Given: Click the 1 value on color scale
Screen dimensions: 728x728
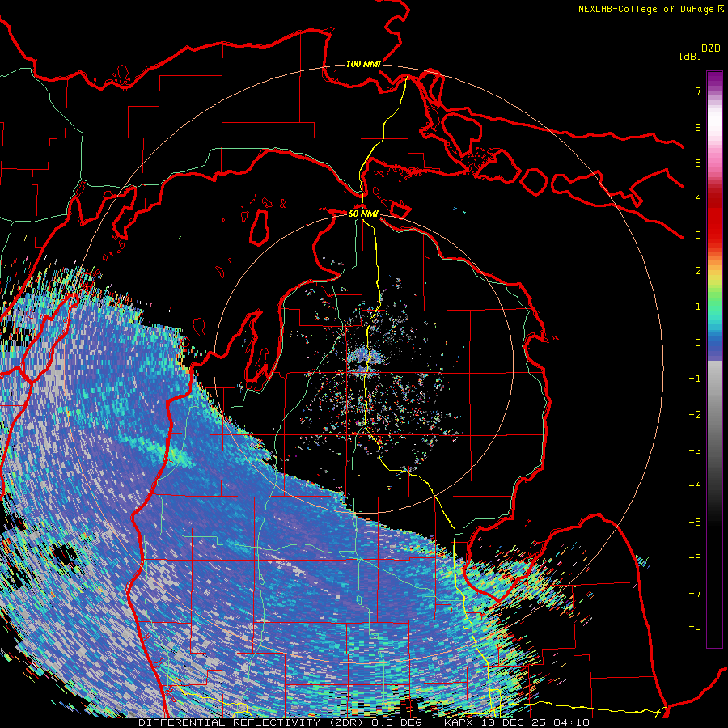Looking at the screenshot, I should click(698, 307).
